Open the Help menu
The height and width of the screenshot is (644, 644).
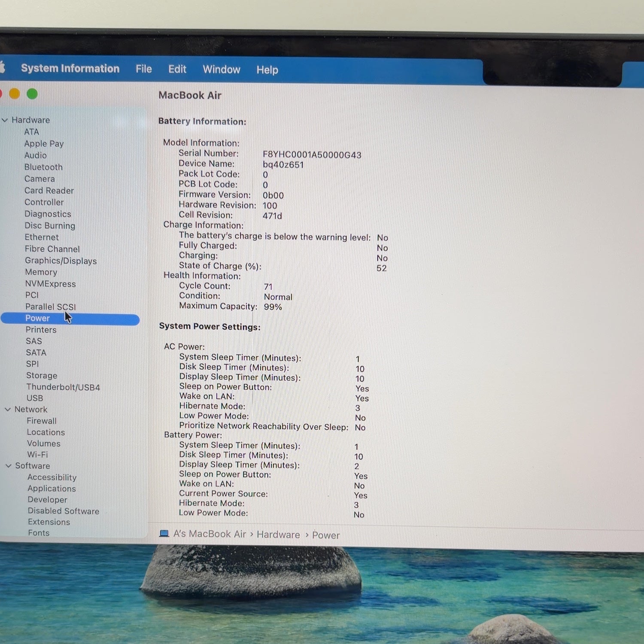click(x=267, y=70)
